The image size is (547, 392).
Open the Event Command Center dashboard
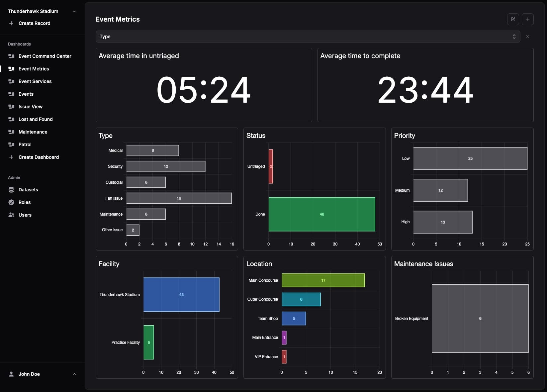click(x=45, y=56)
